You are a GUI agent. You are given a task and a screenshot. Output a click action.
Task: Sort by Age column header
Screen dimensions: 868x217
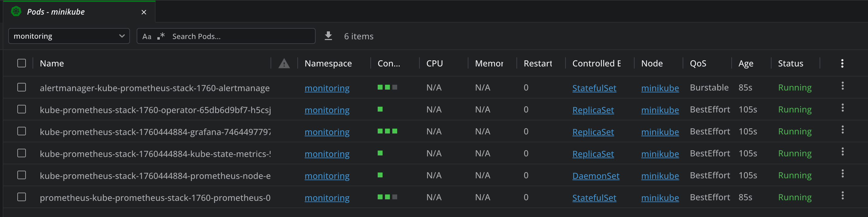(x=746, y=63)
